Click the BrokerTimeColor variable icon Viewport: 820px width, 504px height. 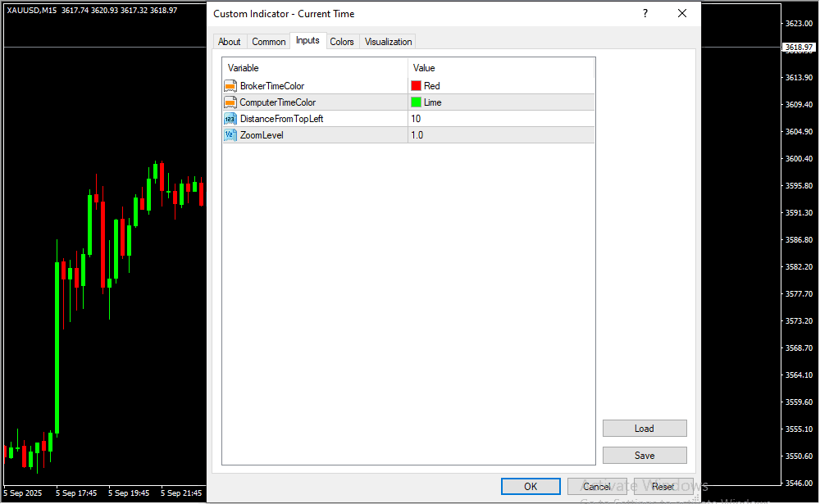pyautogui.click(x=230, y=86)
